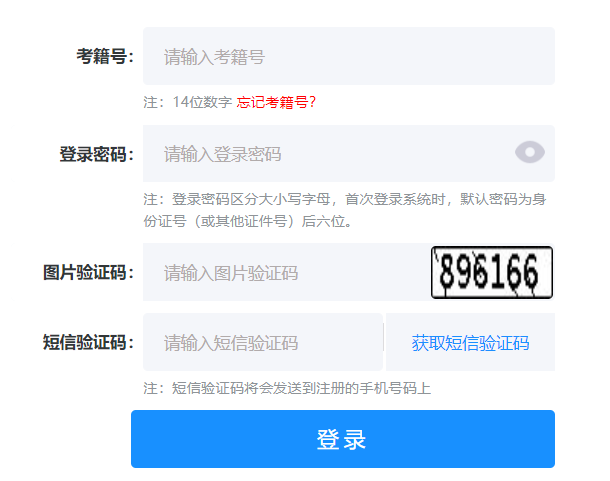Submit with the blue 登录 button
Screen dimensions: 610x481
pyautogui.click(x=343, y=439)
